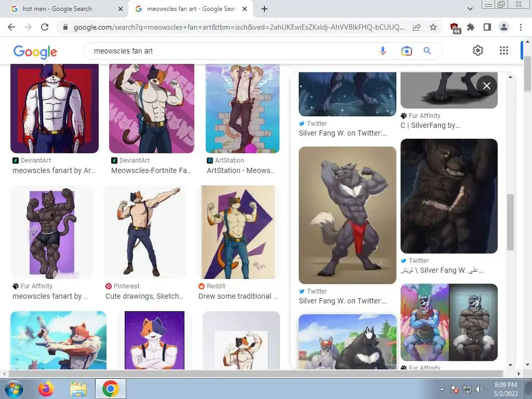Launch Firefox from the taskbar
Viewport: 532px width, 399px height.
point(46,389)
